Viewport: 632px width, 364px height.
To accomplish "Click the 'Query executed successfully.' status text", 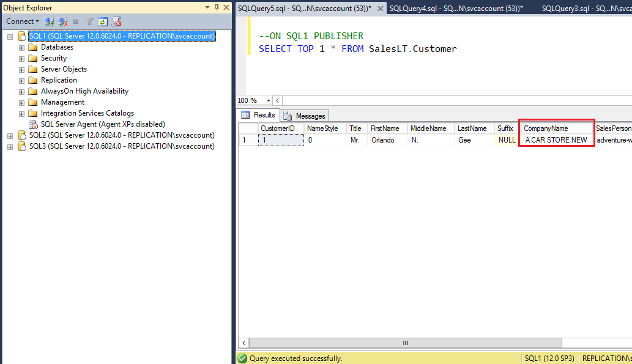I will coord(296,358).
